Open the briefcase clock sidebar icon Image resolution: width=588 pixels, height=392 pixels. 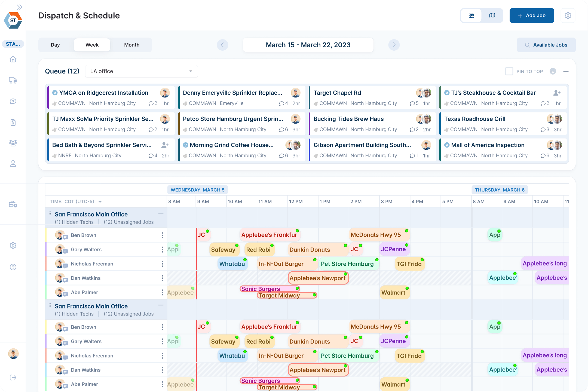[x=13, y=204]
